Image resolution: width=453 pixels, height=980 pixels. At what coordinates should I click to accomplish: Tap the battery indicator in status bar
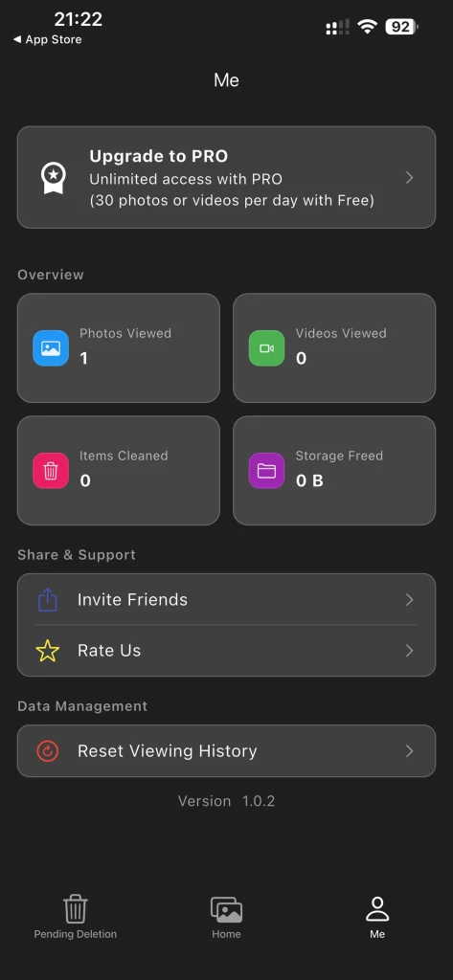tap(401, 26)
